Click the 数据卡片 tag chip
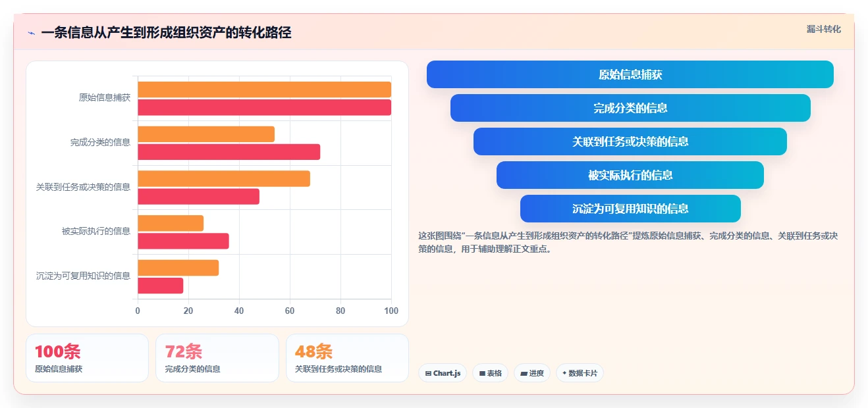Viewport: 868px width, 408px height. coord(580,373)
